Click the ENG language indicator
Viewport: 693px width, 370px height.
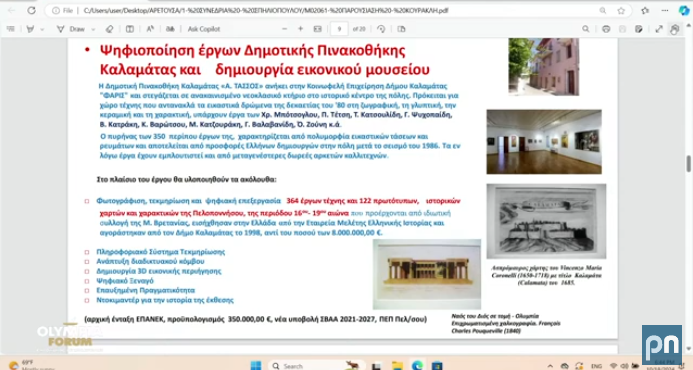tap(596, 366)
